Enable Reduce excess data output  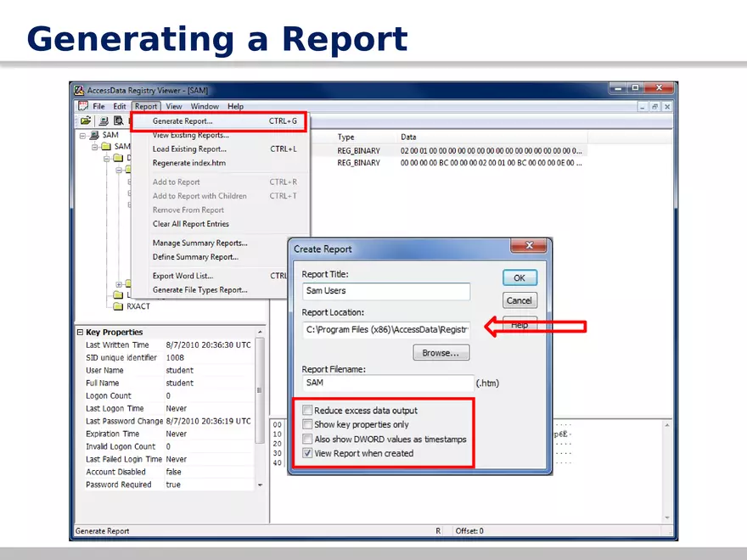307,410
